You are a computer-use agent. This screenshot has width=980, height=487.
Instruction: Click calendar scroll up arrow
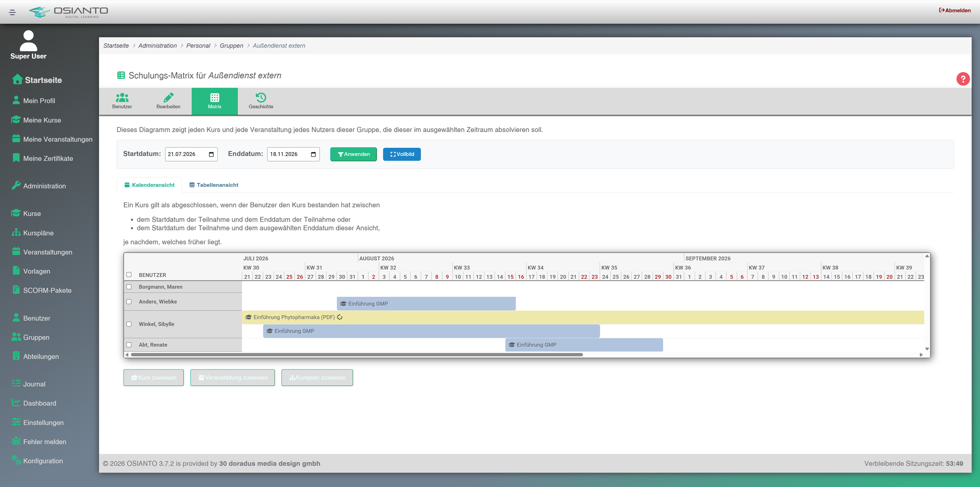coord(927,256)
